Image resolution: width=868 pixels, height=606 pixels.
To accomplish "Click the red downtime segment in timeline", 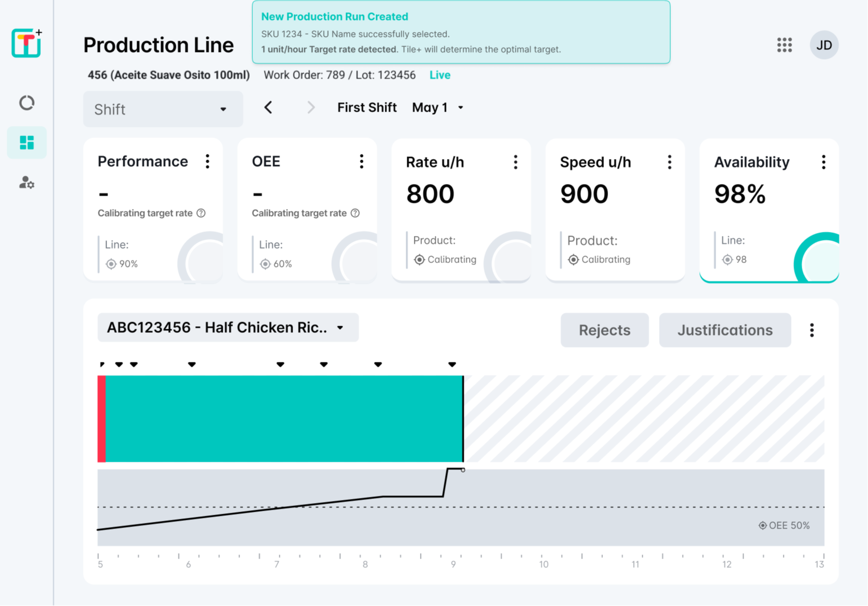I will 102,418.
